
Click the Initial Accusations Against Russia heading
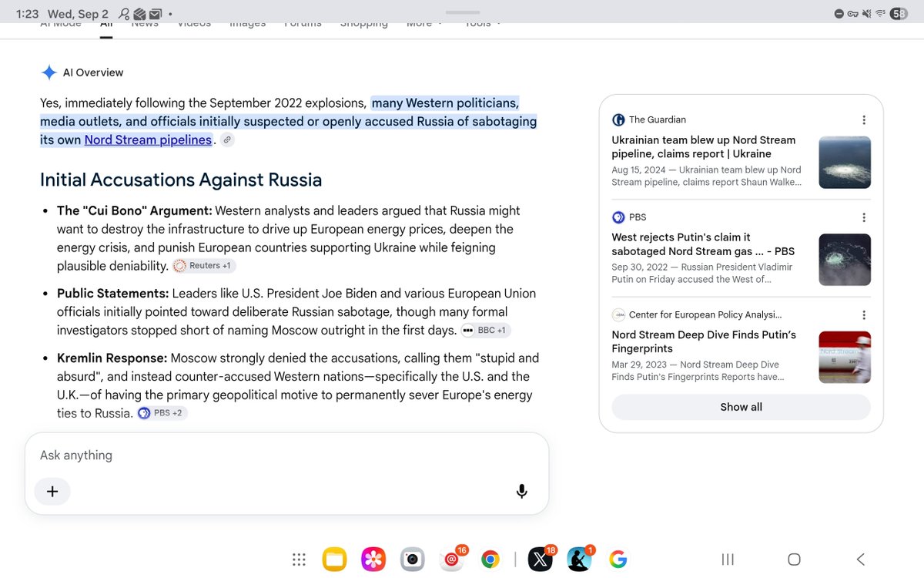click(x=181, y=180)
